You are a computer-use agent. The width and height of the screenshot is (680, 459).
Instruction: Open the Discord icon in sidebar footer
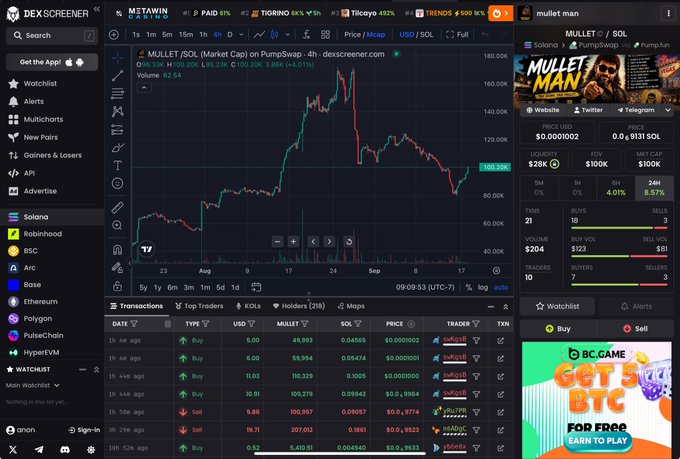pos(65,450)
